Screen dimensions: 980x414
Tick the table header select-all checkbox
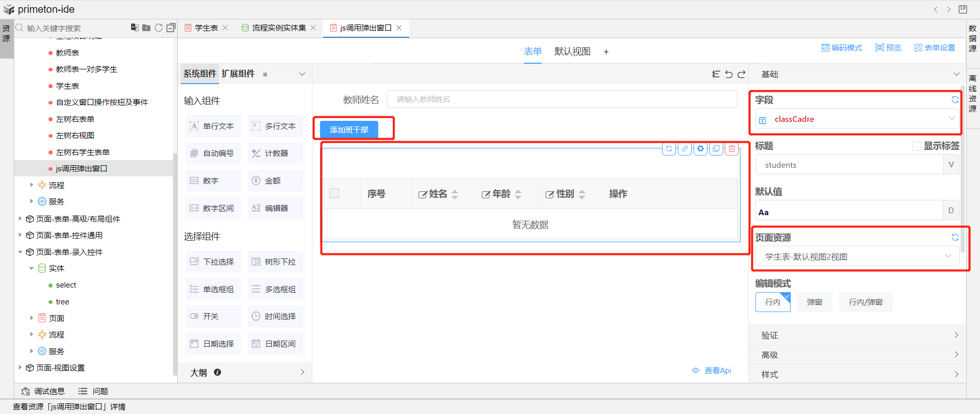pyautogui.click(x=334, y=193)
